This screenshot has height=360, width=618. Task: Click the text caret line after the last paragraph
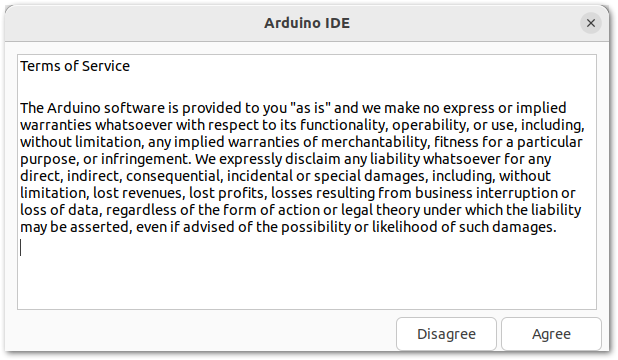point(21,248)
